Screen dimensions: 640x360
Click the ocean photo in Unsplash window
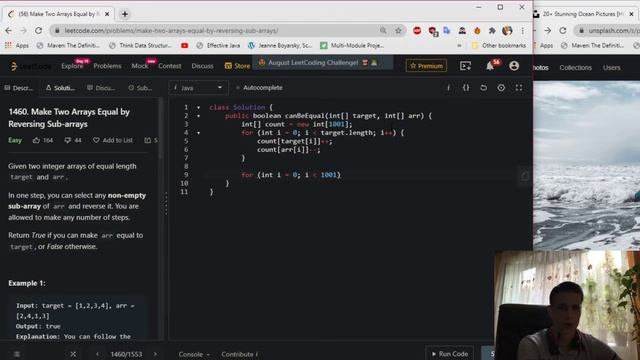(x=587, y=165)
